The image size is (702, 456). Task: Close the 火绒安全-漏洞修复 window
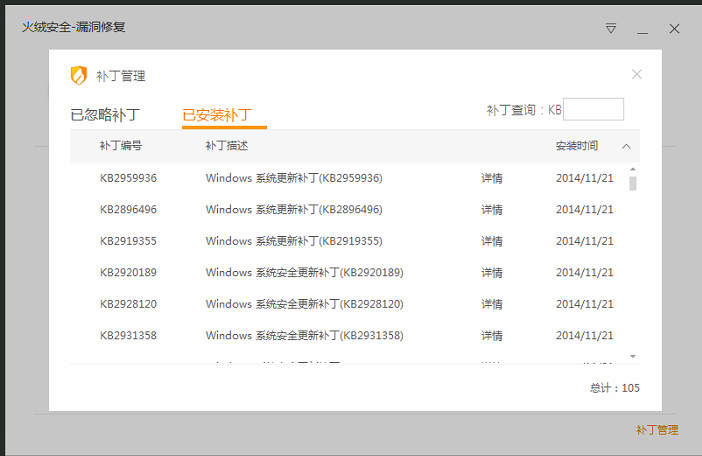[x=674, y=29]
